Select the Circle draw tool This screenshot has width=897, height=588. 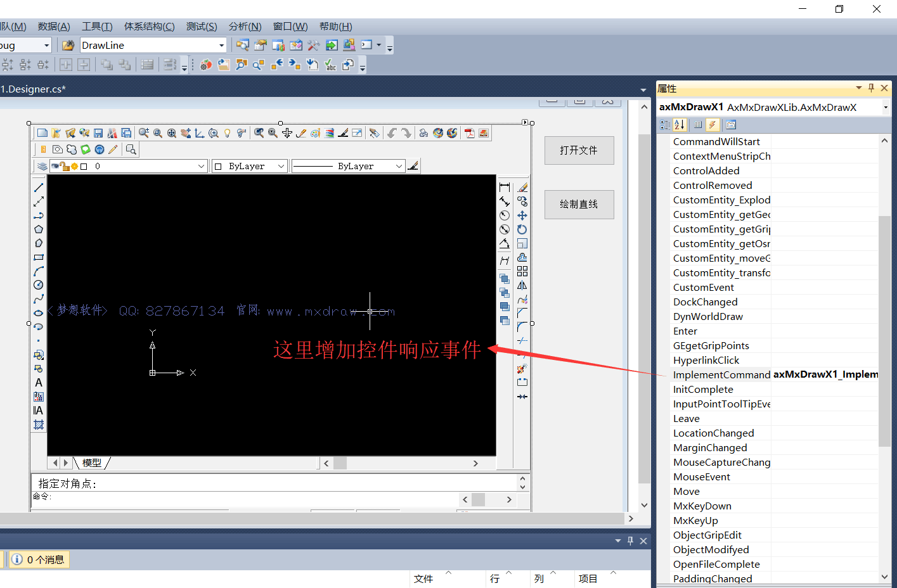(39, 285)
